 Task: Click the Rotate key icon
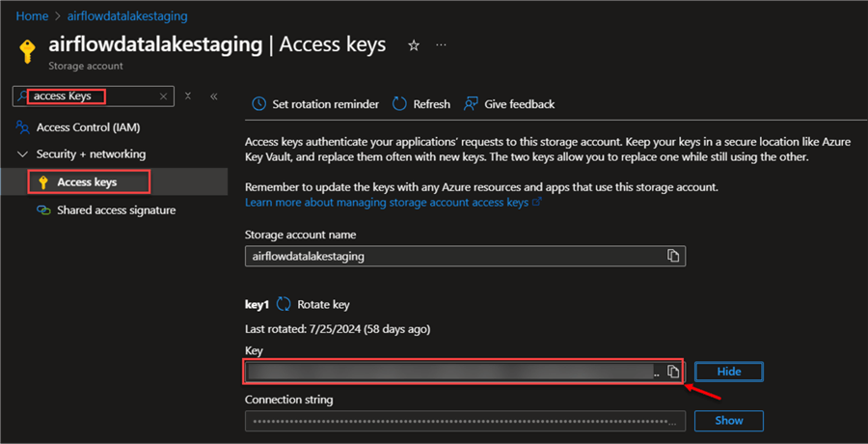tap(284, 304)
